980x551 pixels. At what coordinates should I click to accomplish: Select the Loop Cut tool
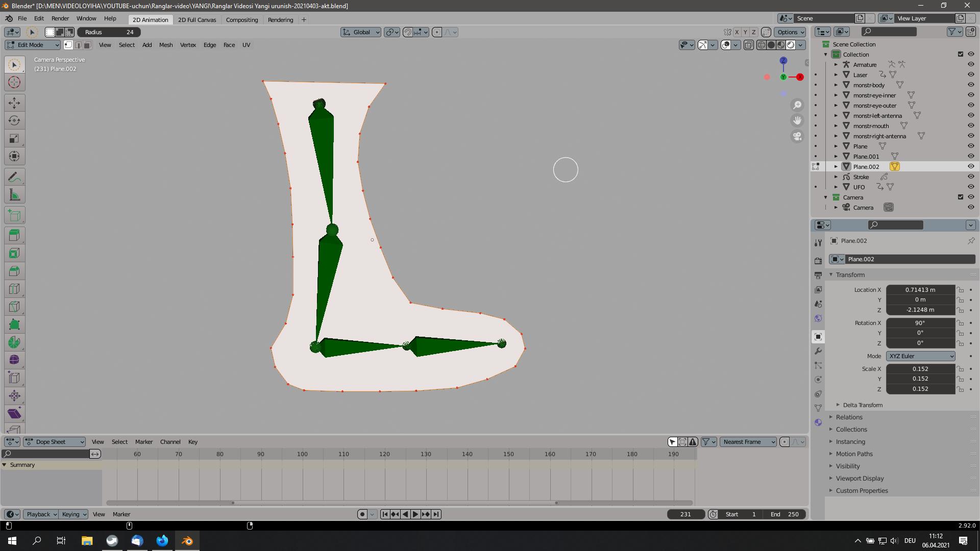(x=14, y=289)
